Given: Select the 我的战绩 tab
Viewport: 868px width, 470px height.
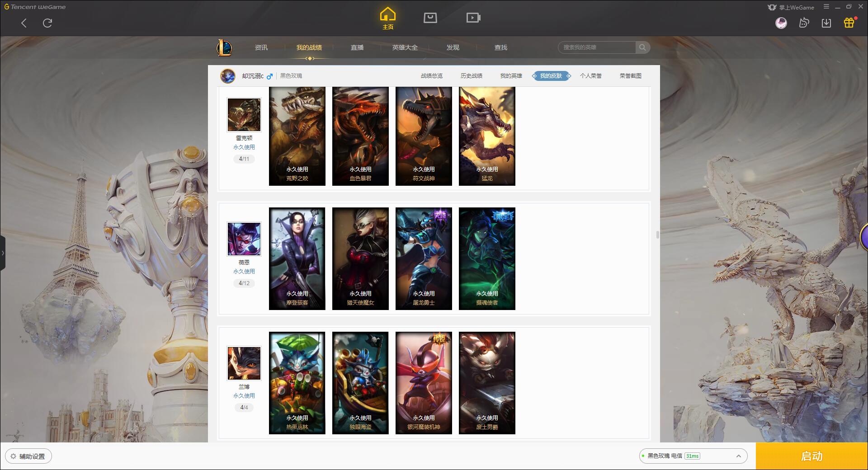Looking at the screenshot, I should (x=309, y=47).
